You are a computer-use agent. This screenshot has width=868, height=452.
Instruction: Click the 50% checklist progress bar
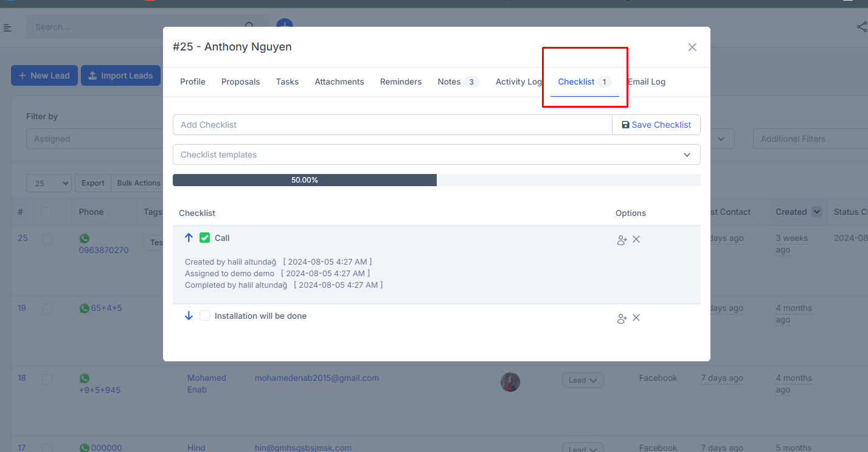pyautogui.click(x=304, y=179)
